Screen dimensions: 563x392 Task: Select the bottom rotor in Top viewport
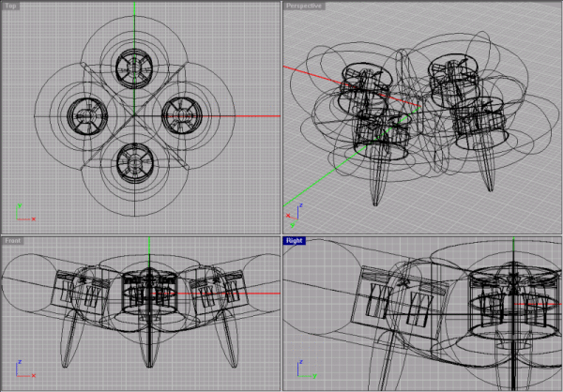133,166
